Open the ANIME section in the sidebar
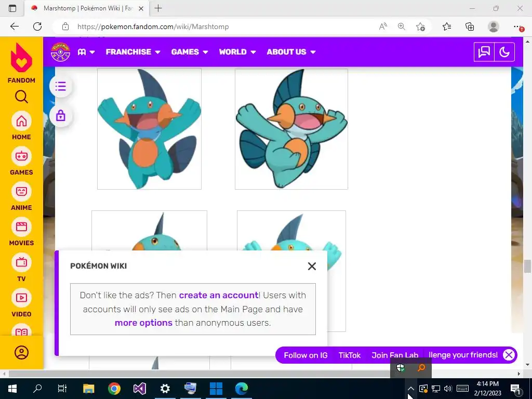The height and width of the screenshot is (399, 532). 21,196
